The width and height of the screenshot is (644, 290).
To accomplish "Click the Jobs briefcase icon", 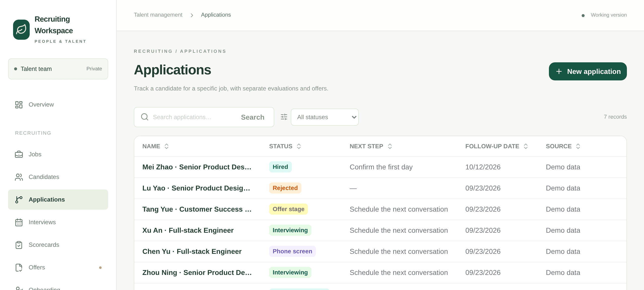I will (19, 154).
